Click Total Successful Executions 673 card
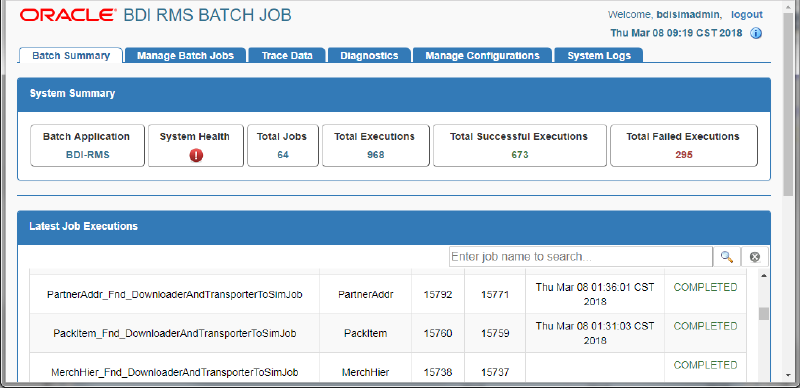Viewport: 800px width, 388px height. point(519,146)
